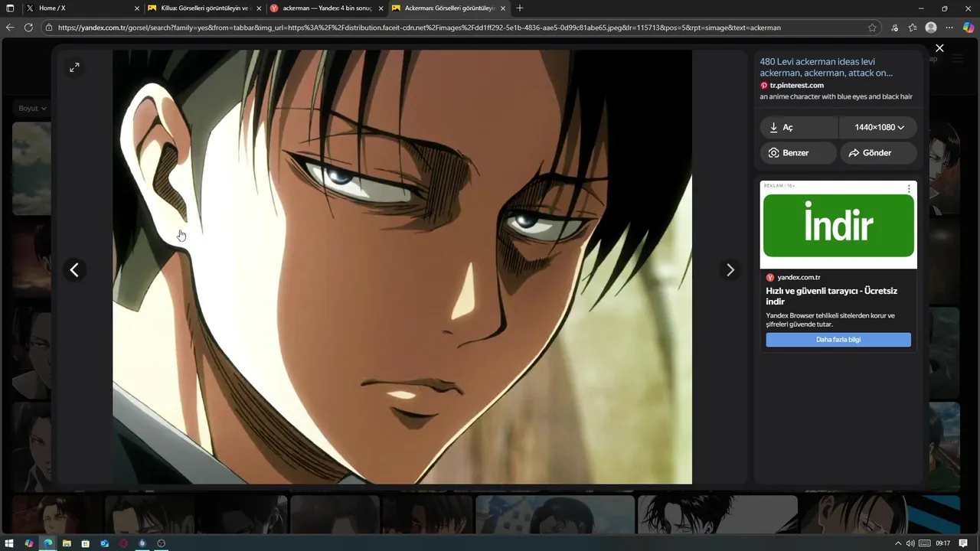
Task: Open Copilot from the taskbar
Action: click(x=29, y=543)
